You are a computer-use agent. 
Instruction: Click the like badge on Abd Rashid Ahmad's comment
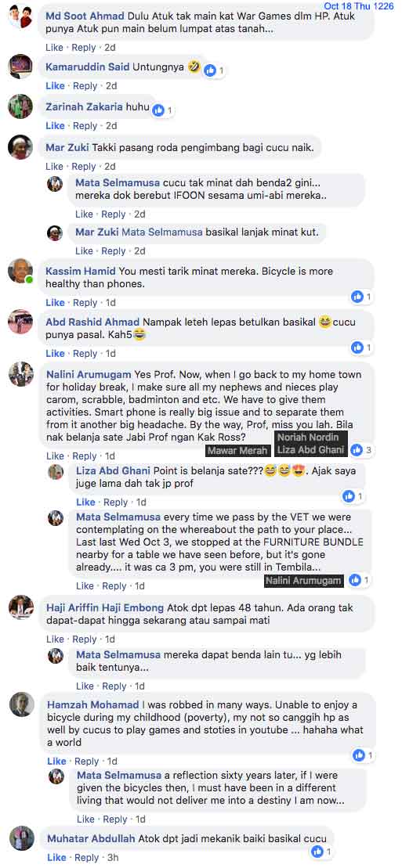pos(363,348)
